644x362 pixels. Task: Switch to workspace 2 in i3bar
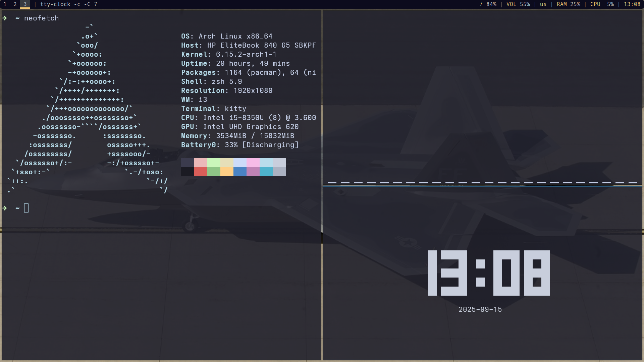tap(15, 4)
